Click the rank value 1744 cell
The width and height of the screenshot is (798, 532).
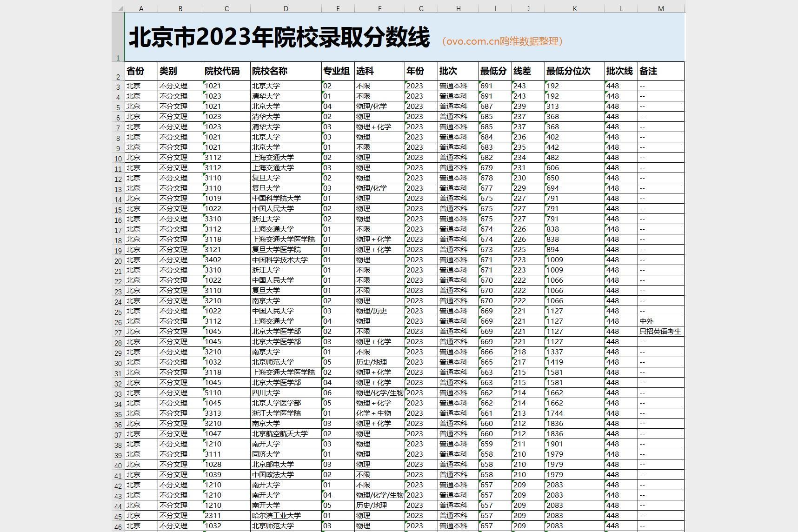pos(575,413)
